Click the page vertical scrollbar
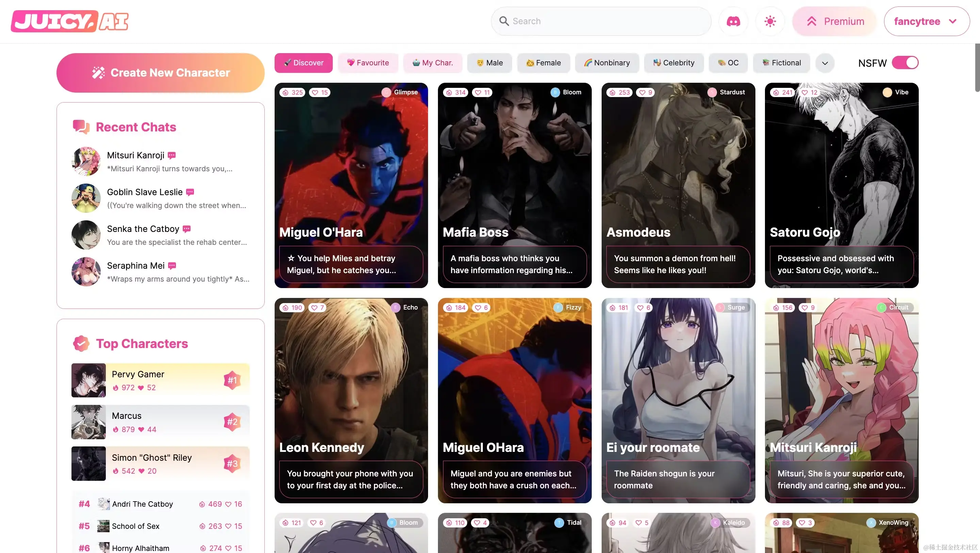The height and width of the screenshot is (553, 980). pos(977,68)
